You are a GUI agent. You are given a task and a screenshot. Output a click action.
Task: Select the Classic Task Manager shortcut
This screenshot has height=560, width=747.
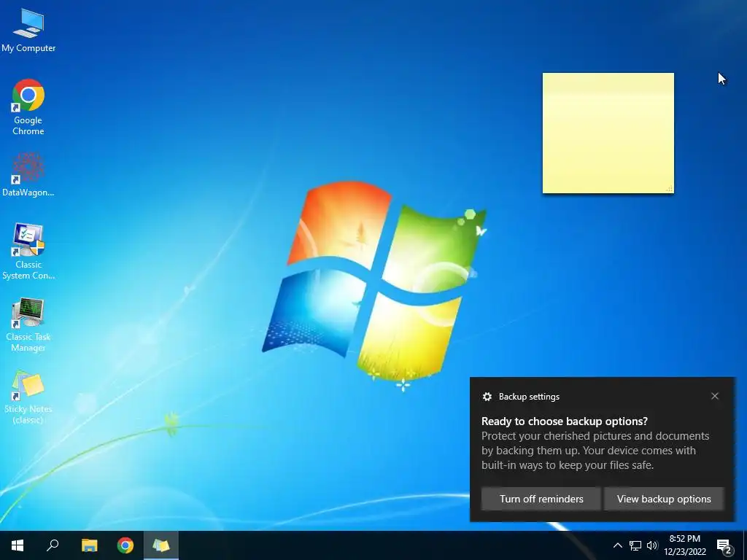(x=28, y=324)
